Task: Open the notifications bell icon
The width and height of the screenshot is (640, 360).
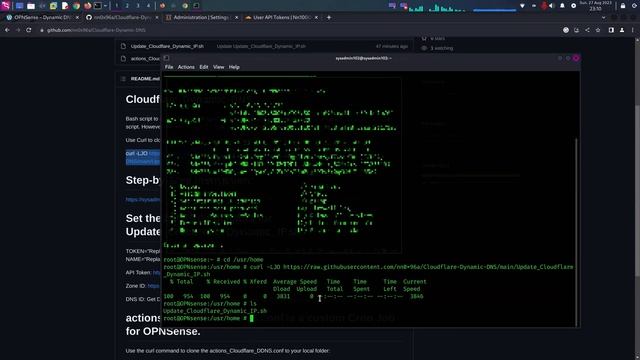Action: point(562,6)
